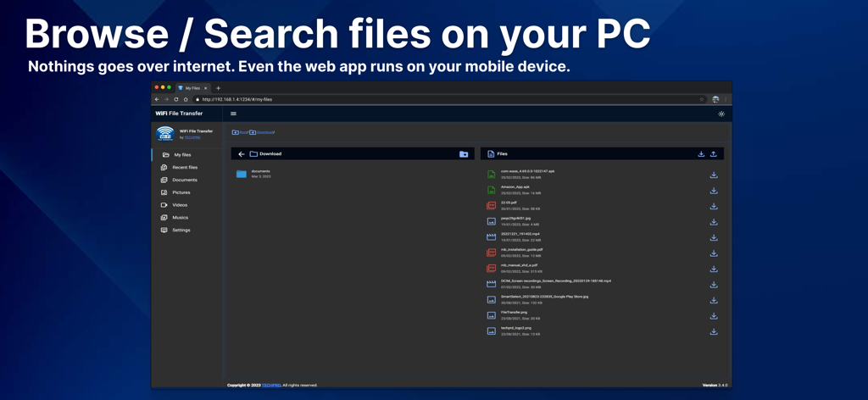Open Musics in the sidebar
The height and width of the screenshot is (400, 868).
(187, 218)
